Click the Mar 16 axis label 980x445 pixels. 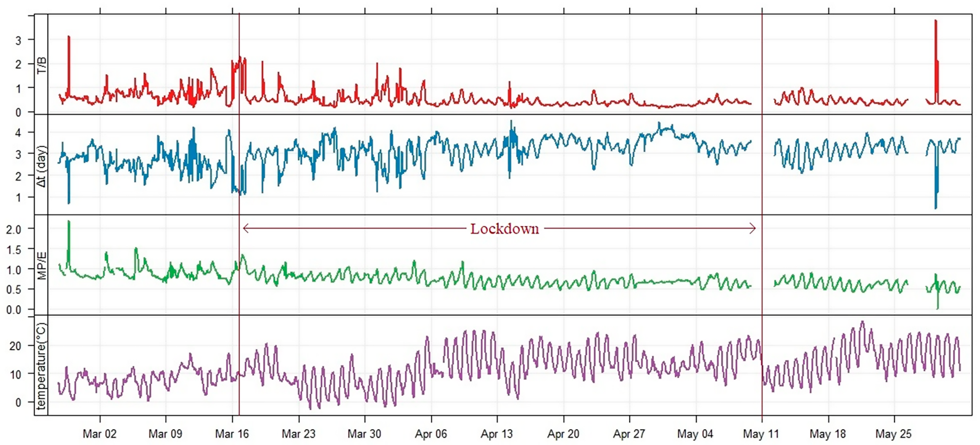point(232,434)
